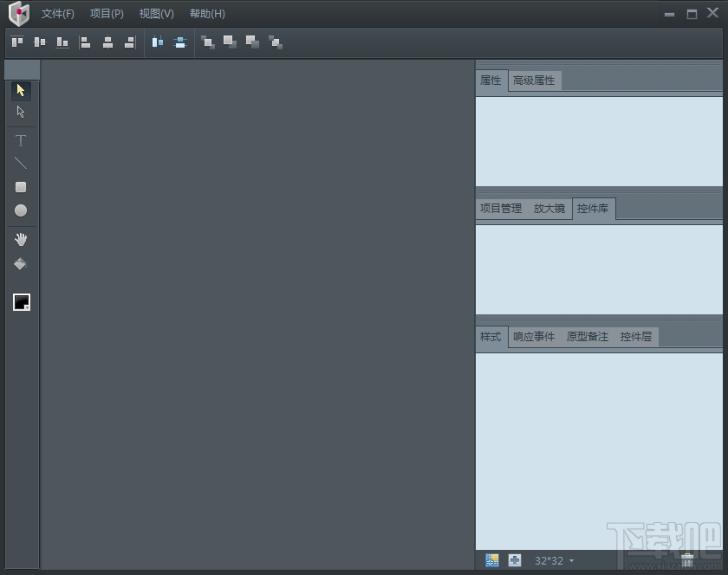The image size is (728, 575).
Task: Click the bring-forward arrange icon on the toolbar
Action: pyautogui.click(x=208, y=42)
